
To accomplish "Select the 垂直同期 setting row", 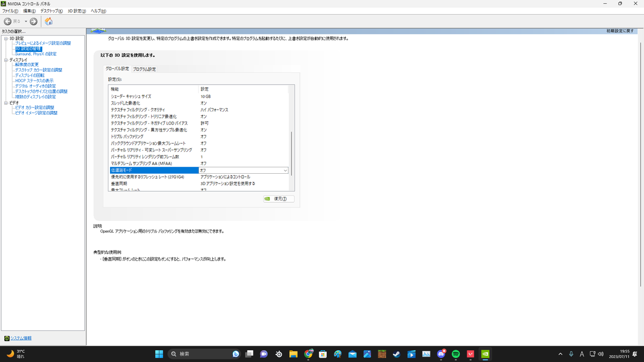I will click(199, 183).
